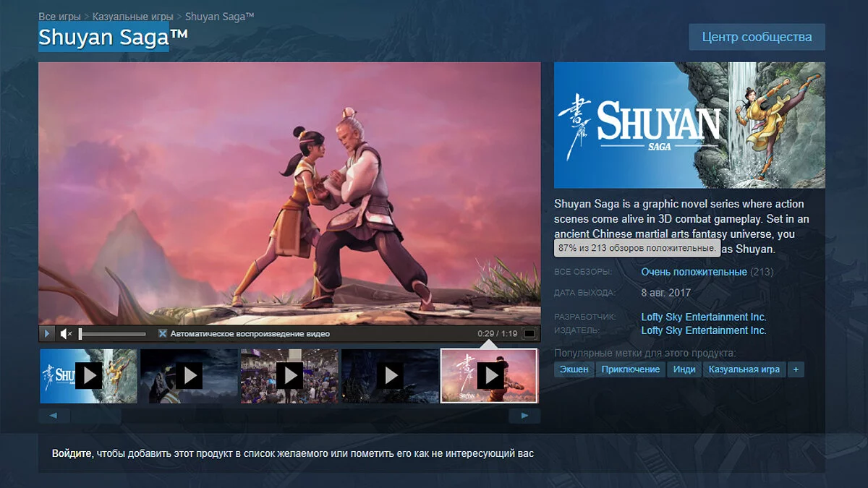Go to Казуальные игры breadcrumb

point(133,16)
